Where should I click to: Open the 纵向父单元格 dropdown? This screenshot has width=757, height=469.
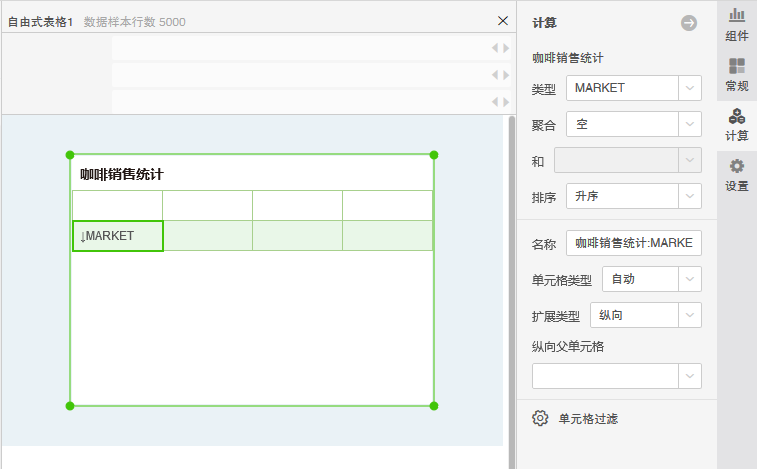coord(690,375)
